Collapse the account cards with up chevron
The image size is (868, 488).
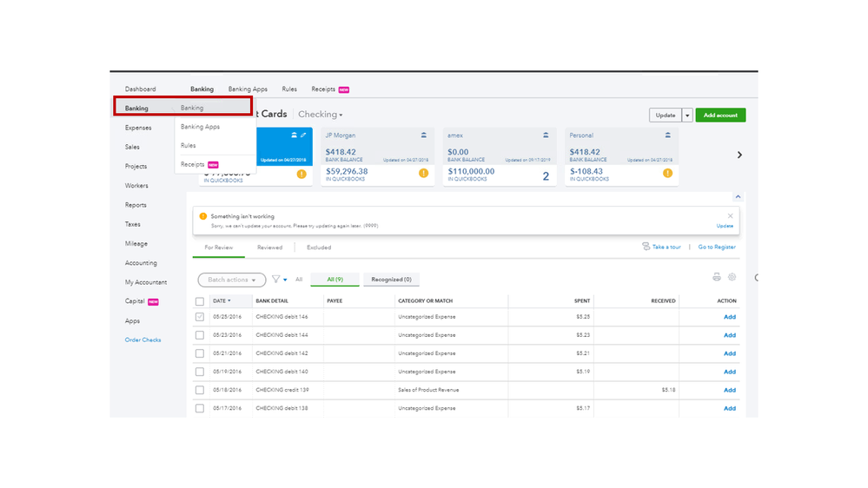coord(738,196)
